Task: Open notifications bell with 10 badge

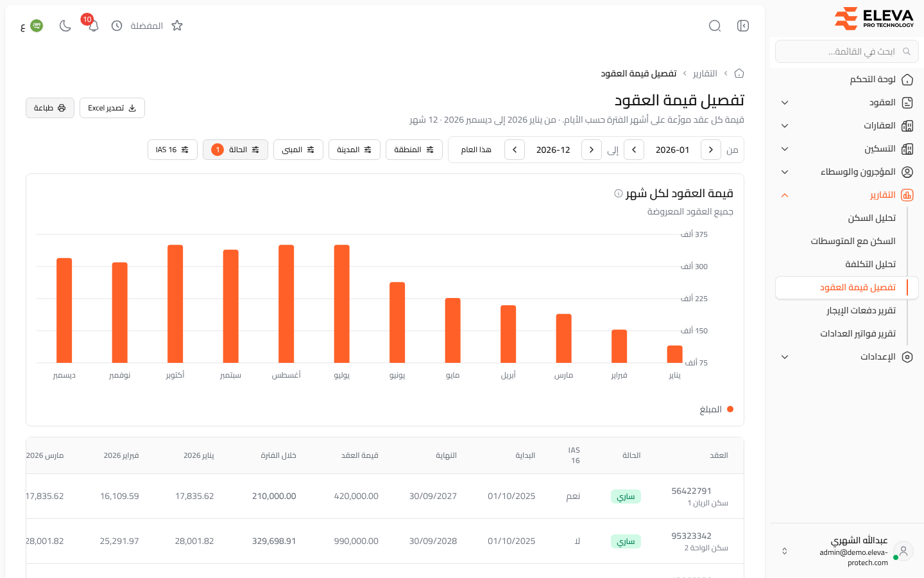Action: point(93,26)
